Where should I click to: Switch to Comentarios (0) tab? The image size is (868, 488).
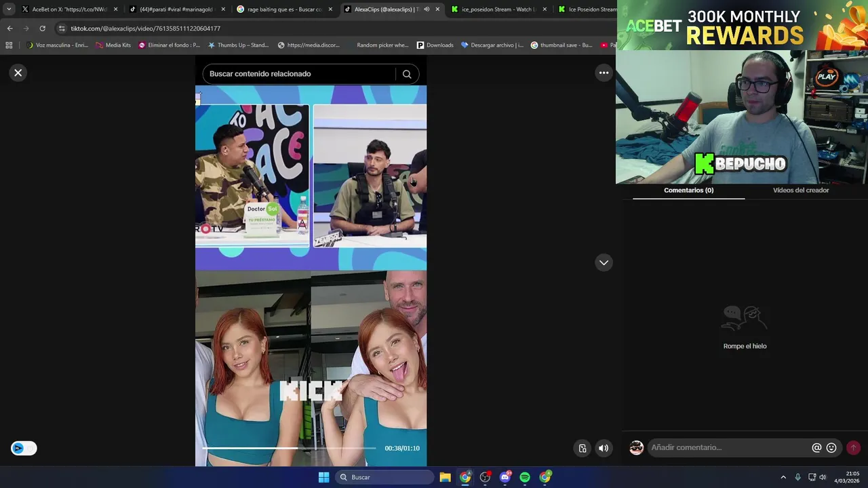coord(688,190)
